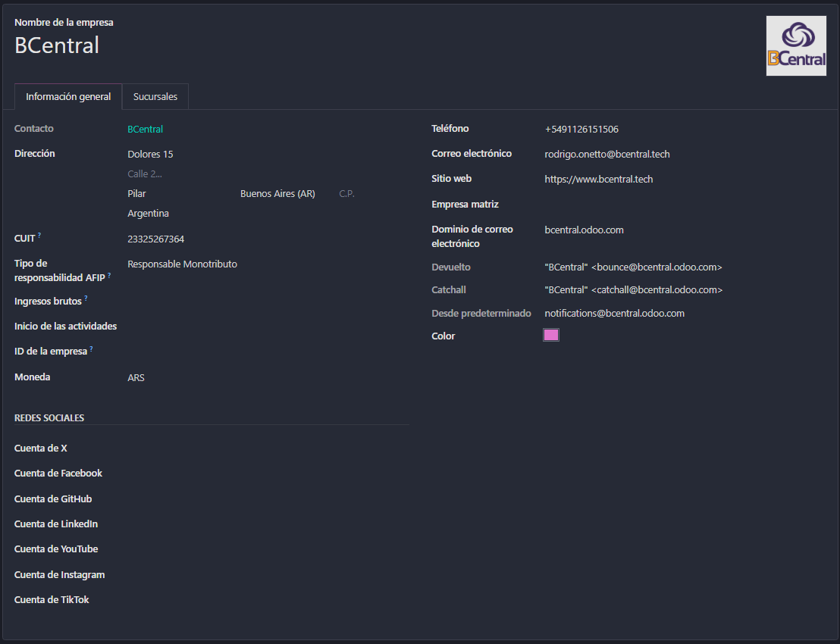This screenshot has width=840, height=644.
Task: Click the Cuenta de Facebook label
Action: [58, 474]
